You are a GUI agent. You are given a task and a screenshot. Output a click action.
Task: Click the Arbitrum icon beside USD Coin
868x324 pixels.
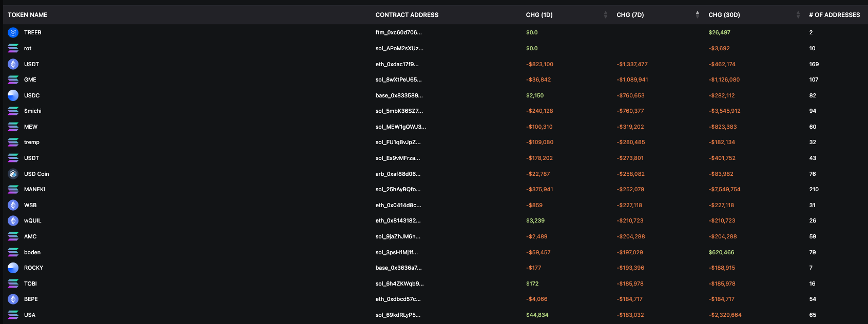pos(13,174)
